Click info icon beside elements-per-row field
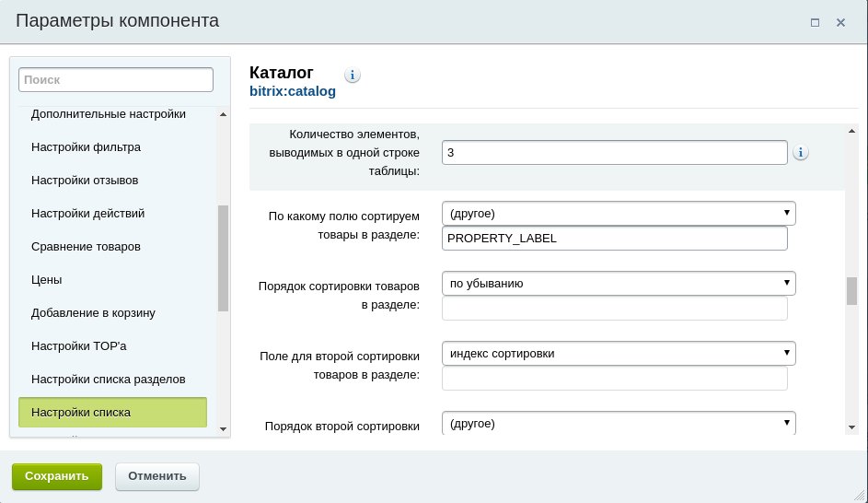 click(801, 152)
